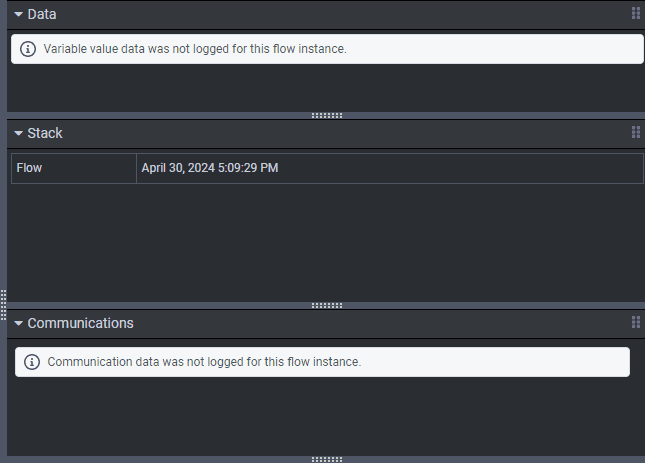
Task: Click the splitter handle below Data panel
Action: 326,115
